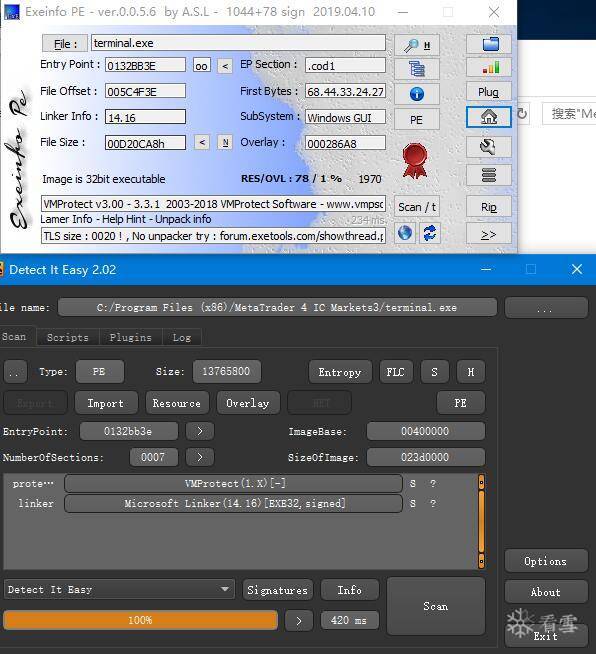Click the Info button
This screenshot has width=596, height=654.
(x=350, y=590)
